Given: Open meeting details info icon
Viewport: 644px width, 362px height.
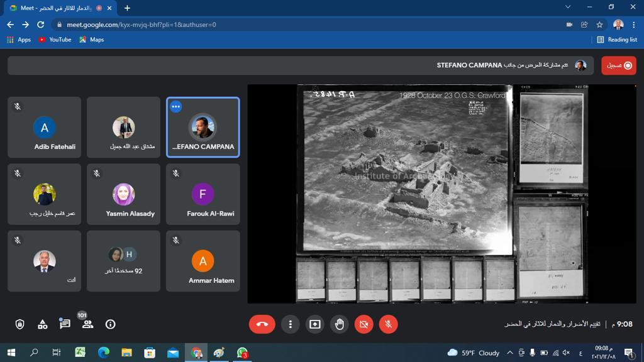Looking at the screenshot, I should click(110, 324).
